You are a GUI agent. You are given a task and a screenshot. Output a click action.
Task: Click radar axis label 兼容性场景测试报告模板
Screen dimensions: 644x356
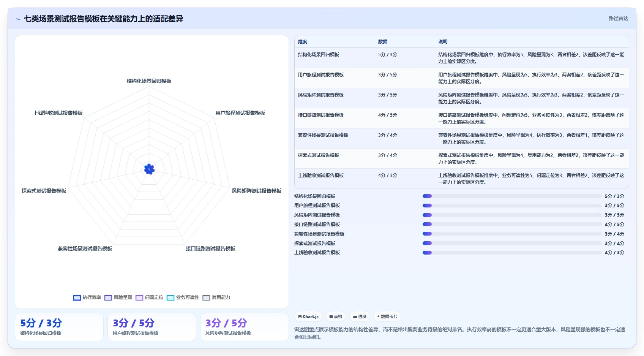[85, 248]
